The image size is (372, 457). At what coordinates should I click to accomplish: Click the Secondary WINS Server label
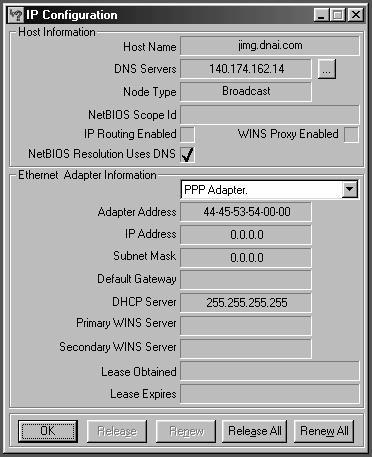coord(118,347)
